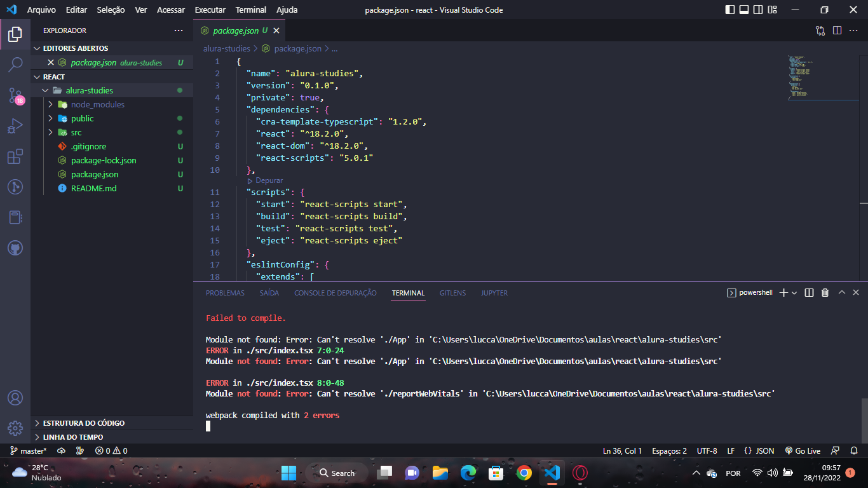This screenshot has height=488, width=868.
Task: Open Windows Start menu
Action: click(x=288, y=473)
